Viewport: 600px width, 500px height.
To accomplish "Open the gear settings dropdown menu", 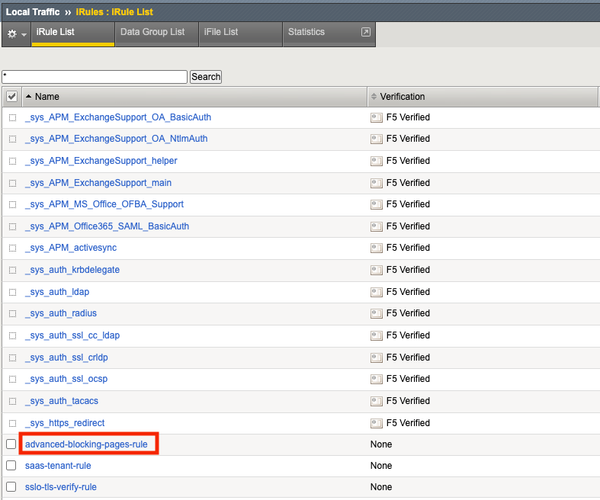I will (16, 33).
